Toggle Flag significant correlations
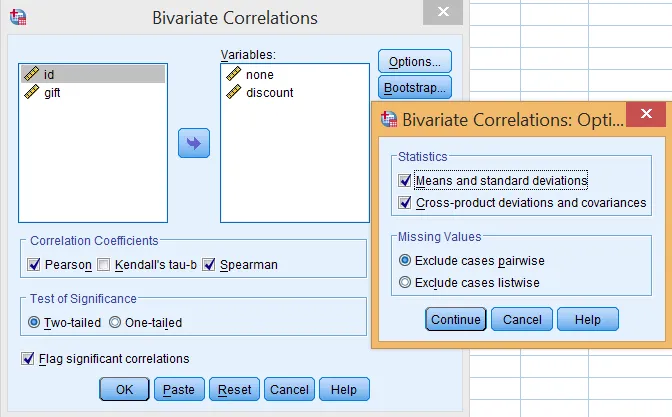 click(x=28, y=358)
